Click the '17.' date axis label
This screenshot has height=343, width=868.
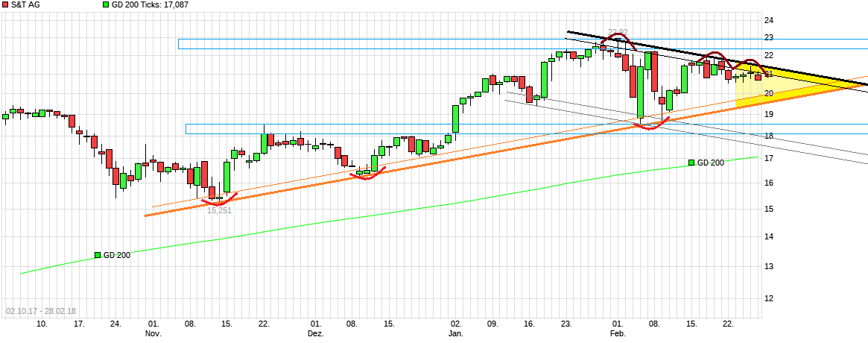click(x=79, y=324)
